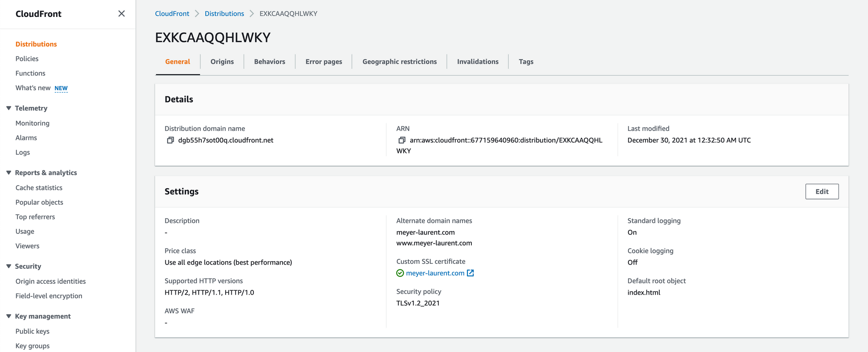Click HTTP/2, HTTP/1.1, HTTP/1.0 versions value
The width and height of the screenshot is (868, 352).
pyautogui.click(x=209, y=292)
